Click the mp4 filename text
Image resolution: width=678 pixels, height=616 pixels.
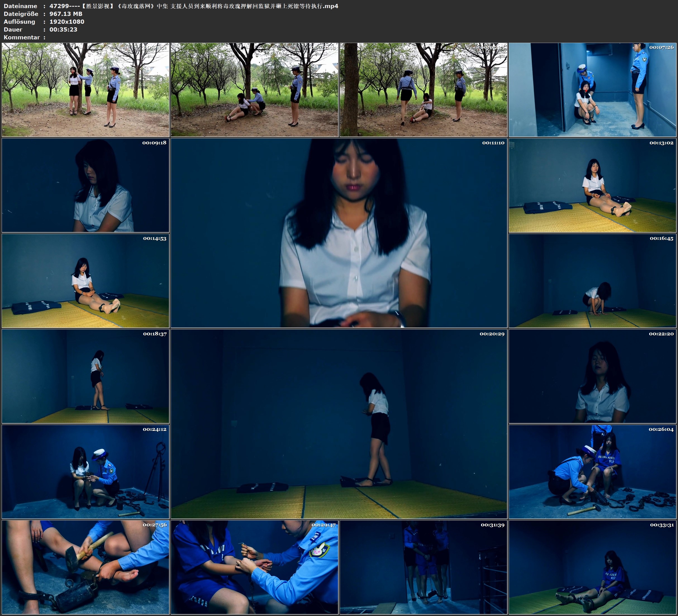[194, 6]
